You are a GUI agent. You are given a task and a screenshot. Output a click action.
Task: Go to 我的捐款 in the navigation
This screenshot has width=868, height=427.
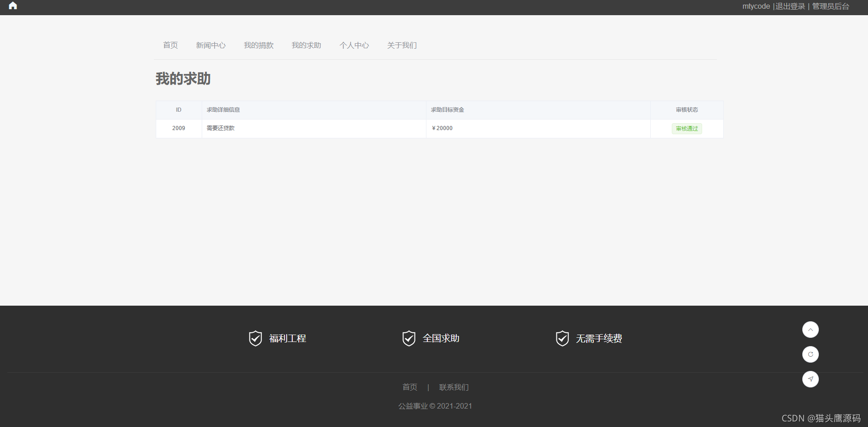tap(259, 45)
